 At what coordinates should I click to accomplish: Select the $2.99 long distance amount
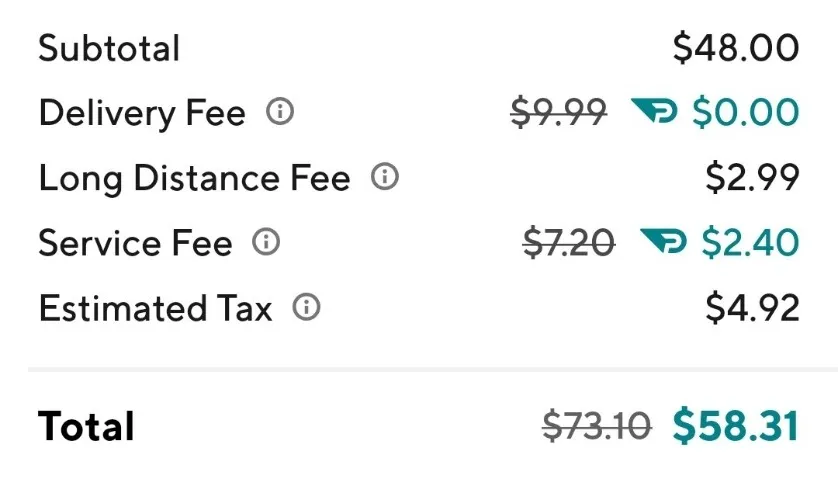point(752,178)
